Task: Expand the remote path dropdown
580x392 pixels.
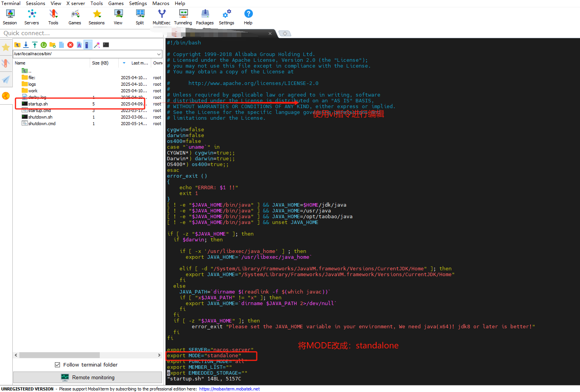Action: click(159, 54)
